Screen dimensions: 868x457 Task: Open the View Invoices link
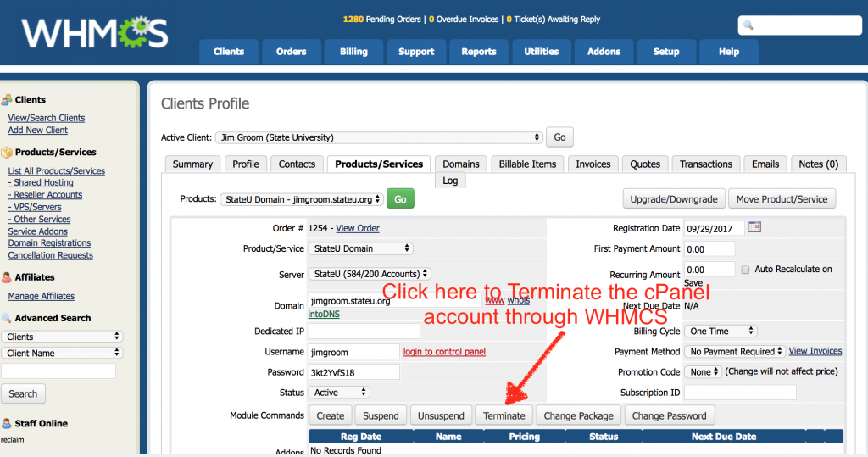[815, 351]
